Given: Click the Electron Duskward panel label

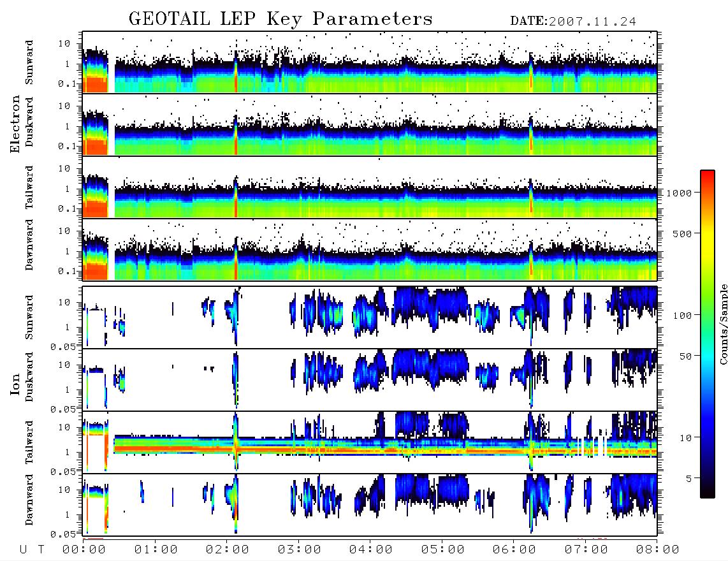Looking at the screenshot, I should pos(29,122).
